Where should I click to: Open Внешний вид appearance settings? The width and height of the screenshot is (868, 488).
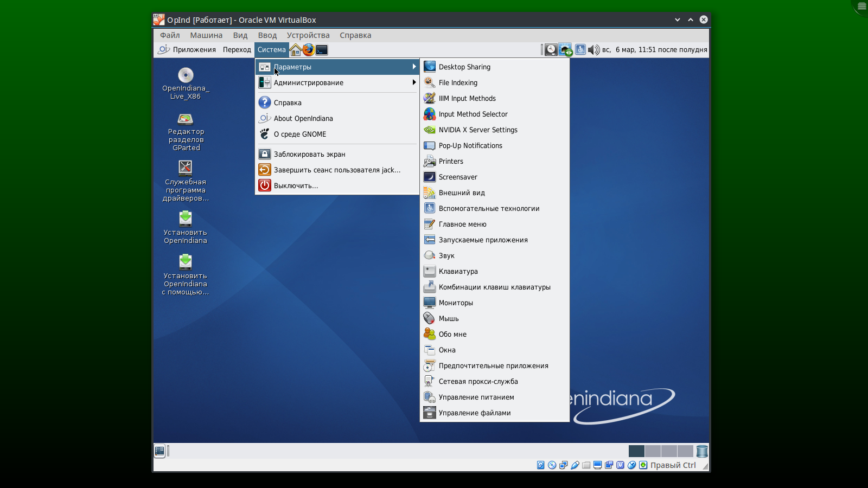[495, 192]
